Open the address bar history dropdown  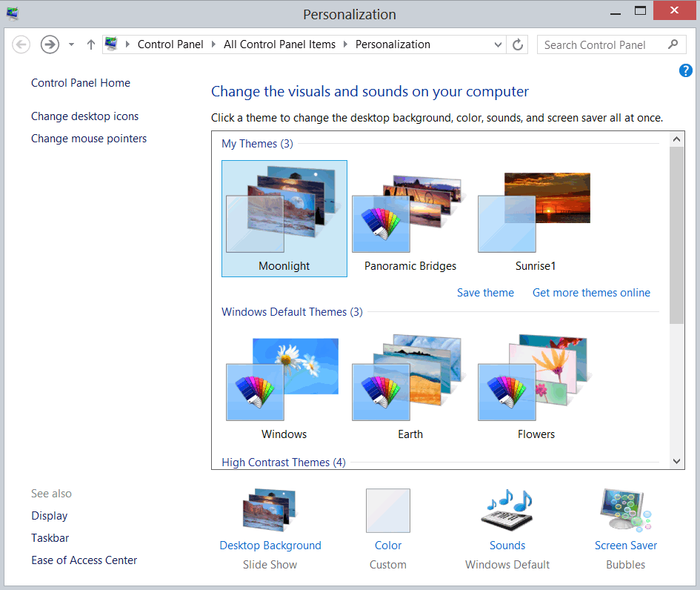pos(499,44)
